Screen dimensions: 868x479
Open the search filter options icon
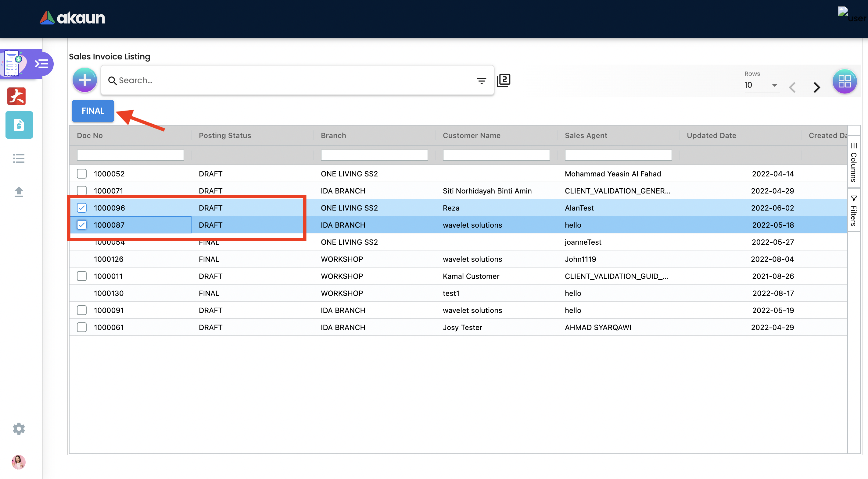481,81
